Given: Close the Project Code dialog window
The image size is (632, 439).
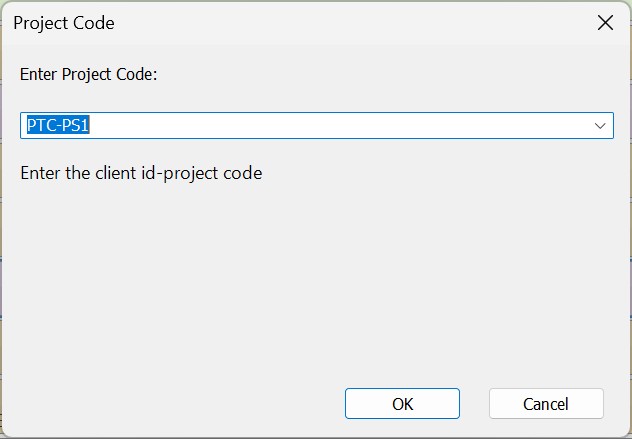Looking at the screenshot, I should pos(605,23).
